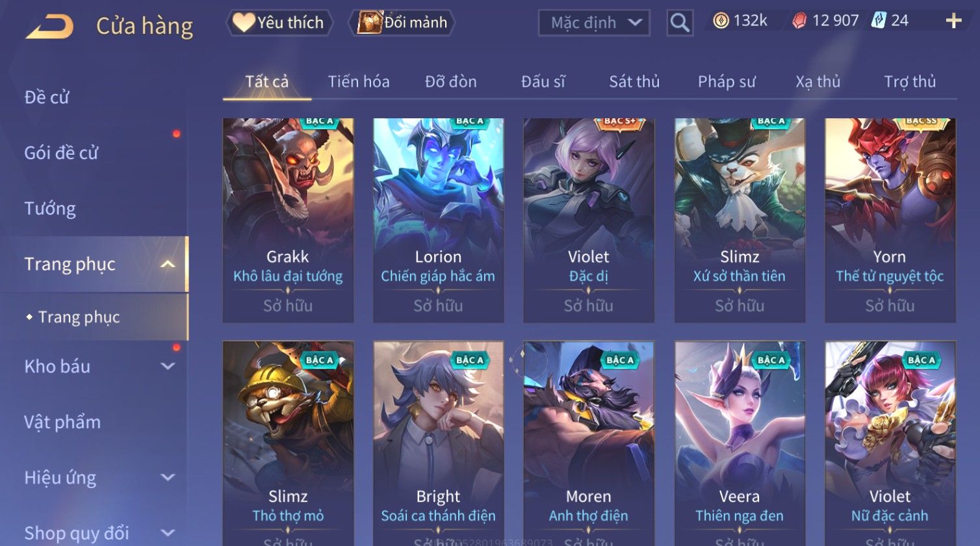Click the chest icon on Đổi mảnh
This screenshot has height=546, width=980.
click(370, 22)
